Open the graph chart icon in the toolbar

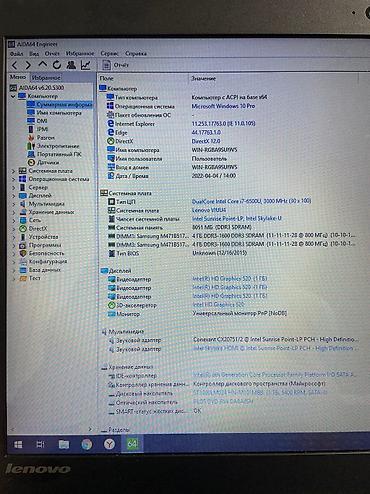point(86,65)
